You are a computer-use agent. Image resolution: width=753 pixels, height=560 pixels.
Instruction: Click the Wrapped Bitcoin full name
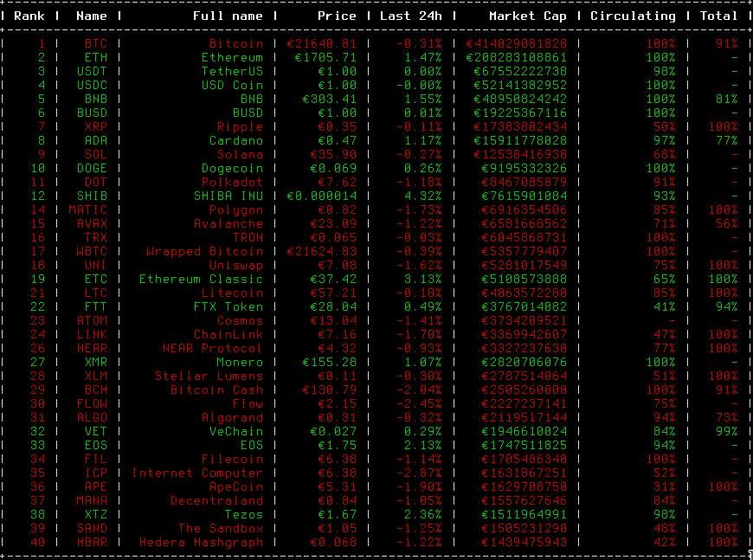point(204,252)
